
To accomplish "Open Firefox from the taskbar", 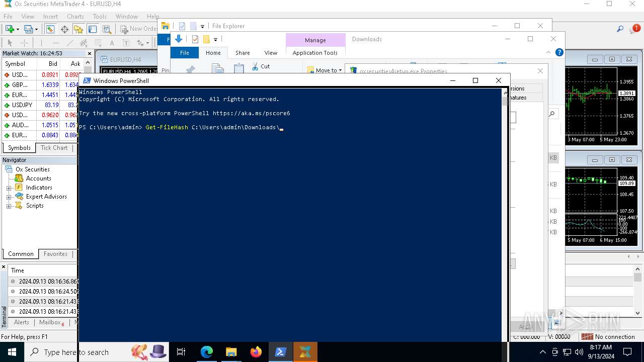I will (x=256, y=352).
